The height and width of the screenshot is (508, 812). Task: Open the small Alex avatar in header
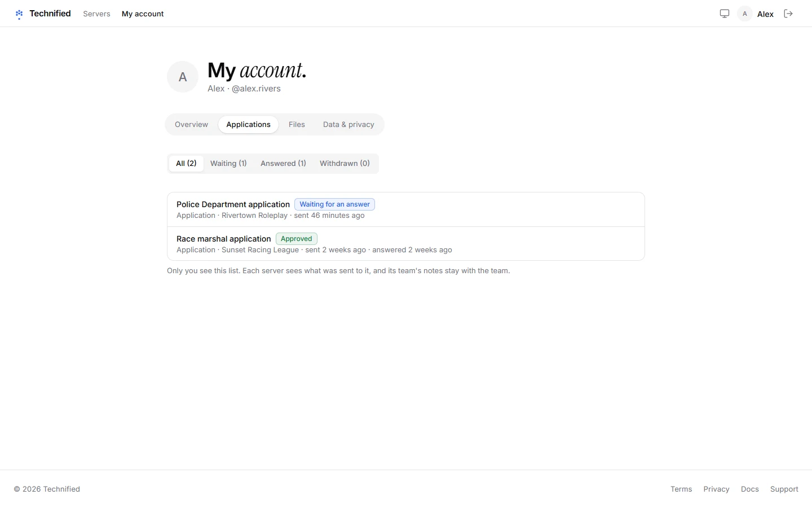point(745,14)
